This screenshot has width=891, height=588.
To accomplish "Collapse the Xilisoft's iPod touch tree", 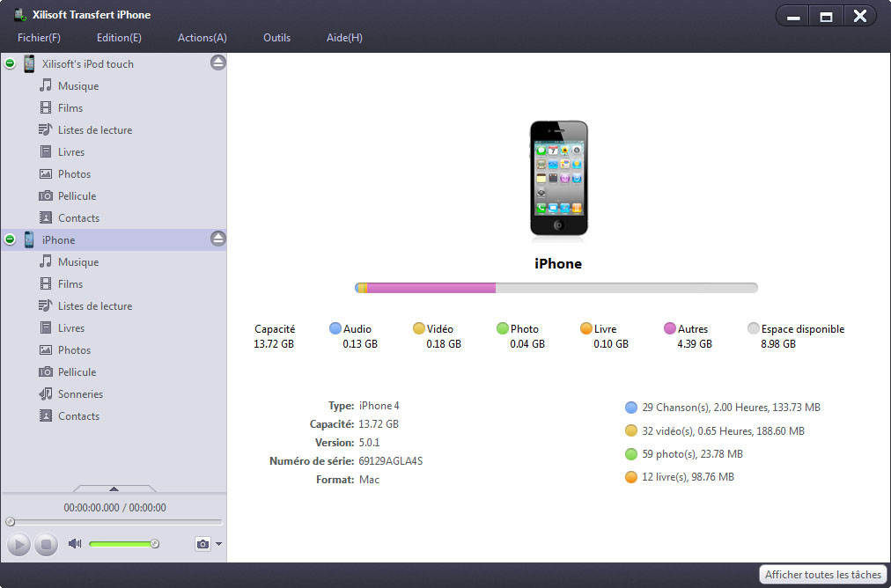I will click(x=10, y=63).
